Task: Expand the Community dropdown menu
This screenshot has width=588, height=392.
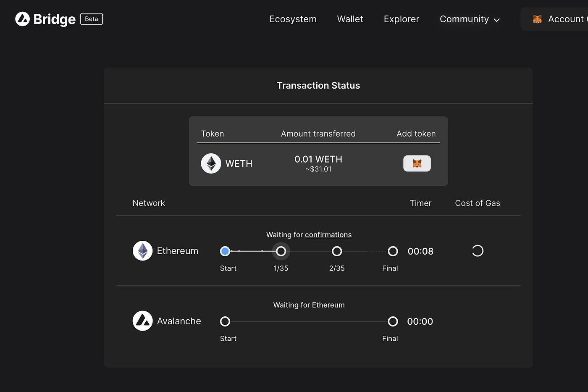Action: pyautogui.click(x=470, y=19)
